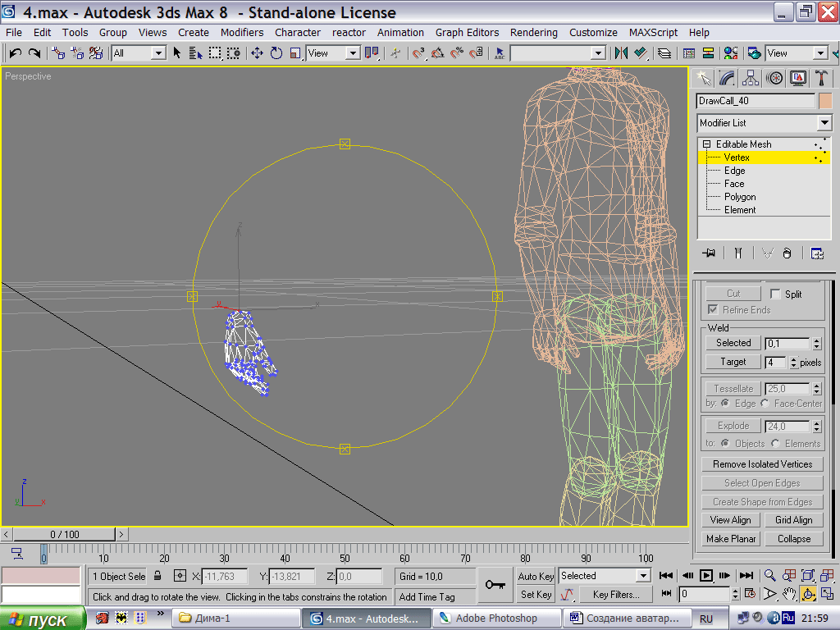Switch to the Hierarchy command panel tab

(x=750, y=79)
